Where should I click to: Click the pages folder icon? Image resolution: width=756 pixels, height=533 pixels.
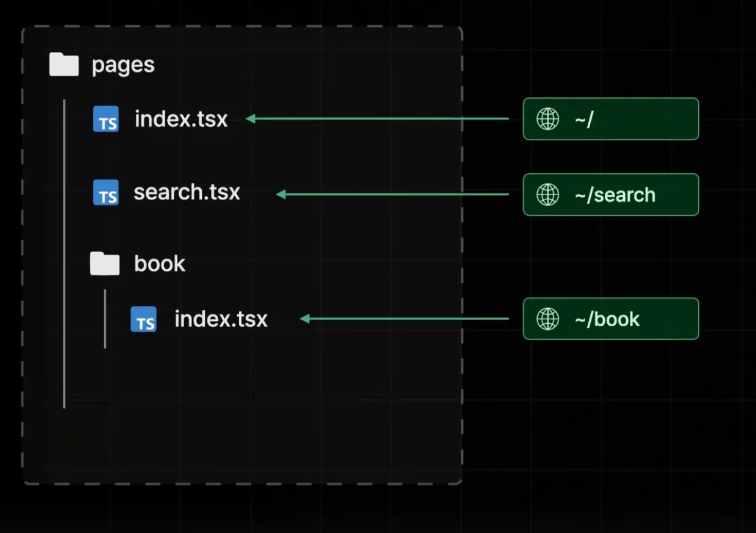pos(64,65)
